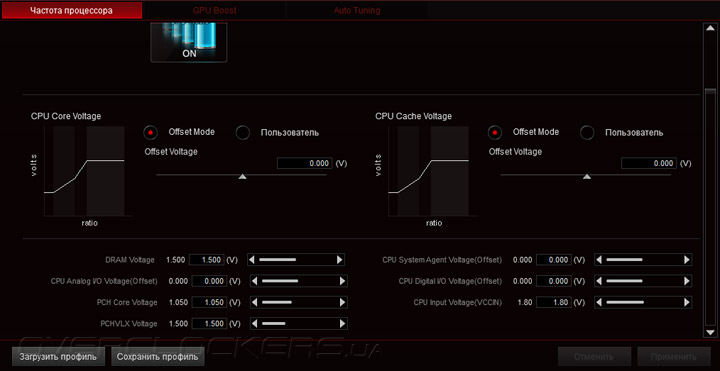Click the scrollbar up arrow
720x371 pixels.
pyautogui.click(x=710, y=28)
